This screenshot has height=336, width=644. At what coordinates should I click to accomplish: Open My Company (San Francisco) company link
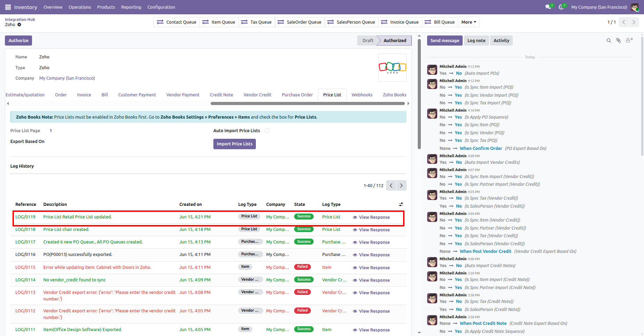pos(67,78)
